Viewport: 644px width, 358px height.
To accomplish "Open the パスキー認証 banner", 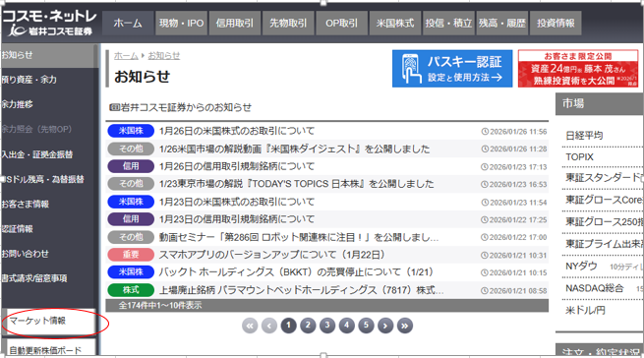I will tap(452, 69).
